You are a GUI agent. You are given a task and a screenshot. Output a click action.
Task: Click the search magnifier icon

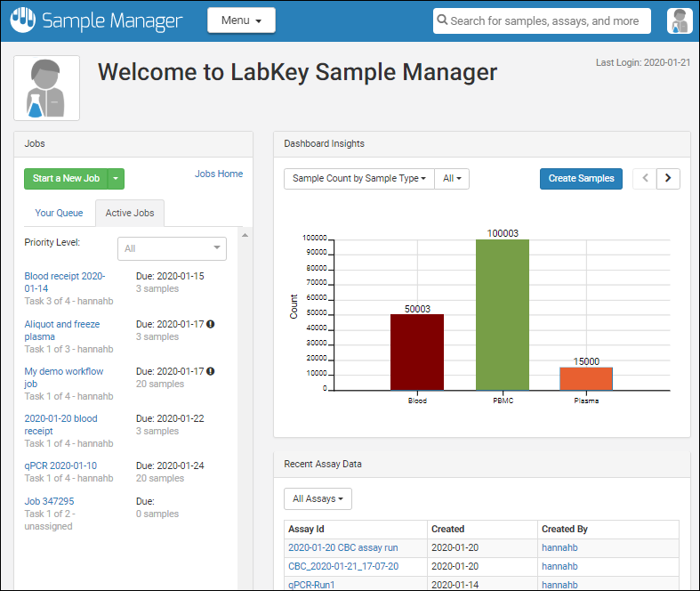click(442, 21)
